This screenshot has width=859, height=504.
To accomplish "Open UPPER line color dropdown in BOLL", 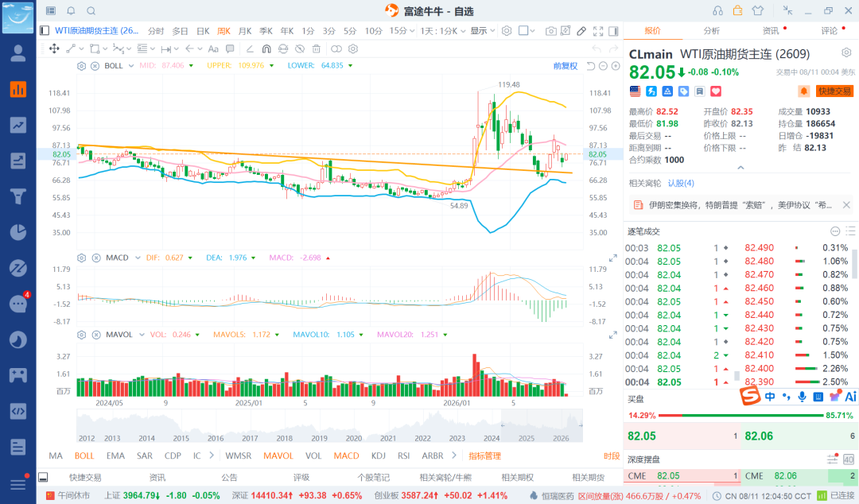I will pyautogui.click(x=271, y=66).
